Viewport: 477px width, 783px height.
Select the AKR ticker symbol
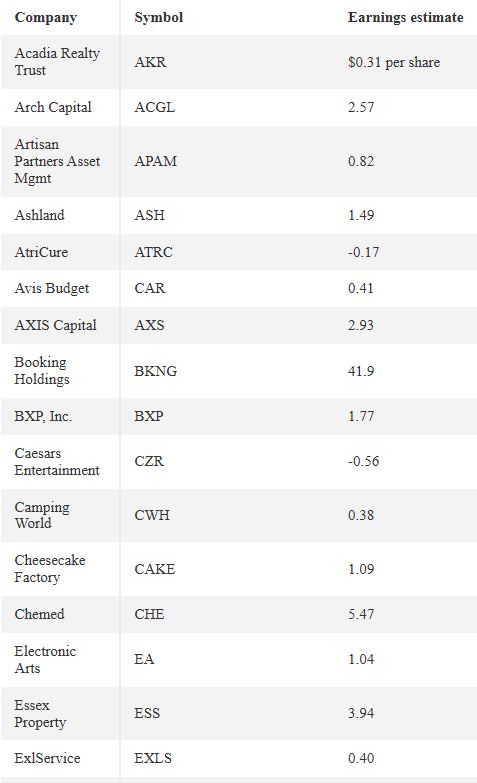pyautogui.click(x=150, y=62)
